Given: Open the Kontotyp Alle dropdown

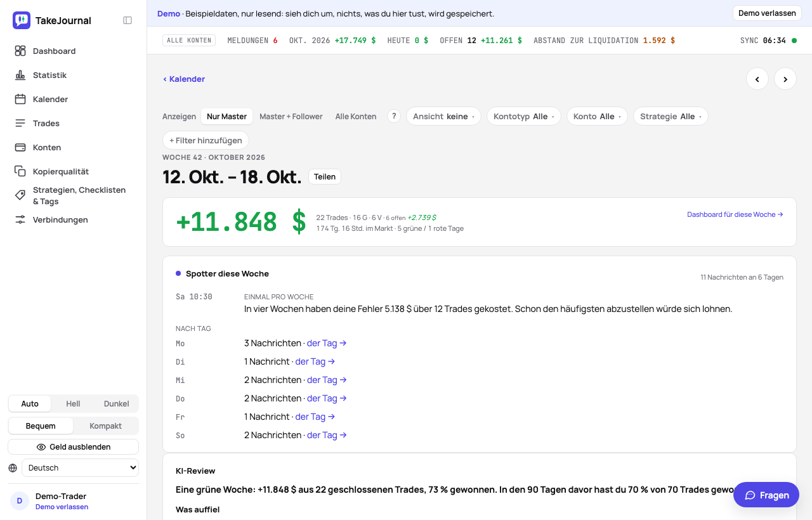Looking at the screenshot, I should (524, 116).
